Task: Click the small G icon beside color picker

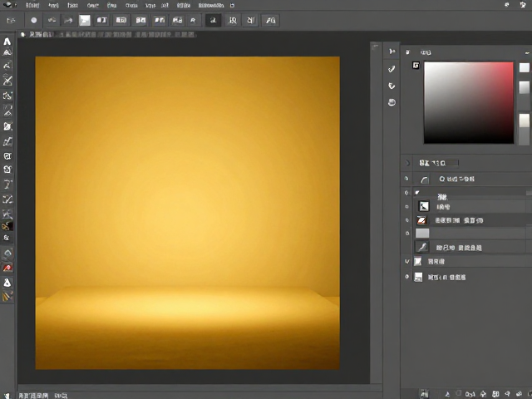Action: [x=416, y=65]
